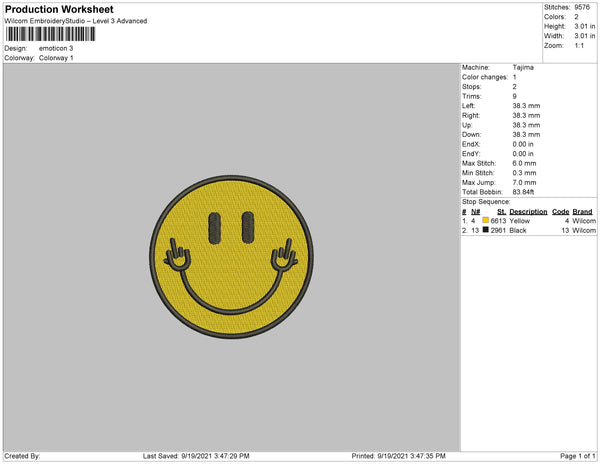Image resolution: width=600 pixels, height=464 pixels.
Task: Click the EndY value '0.00 in'
Action: 523,153
